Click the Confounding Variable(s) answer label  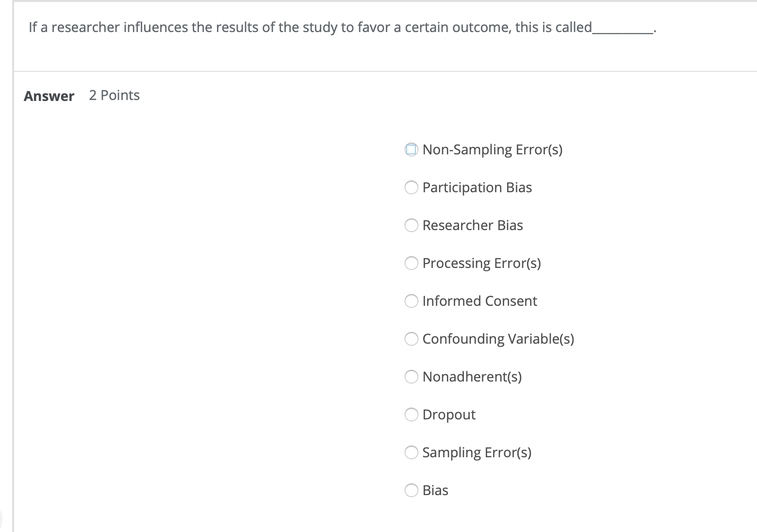click(498, 339)
